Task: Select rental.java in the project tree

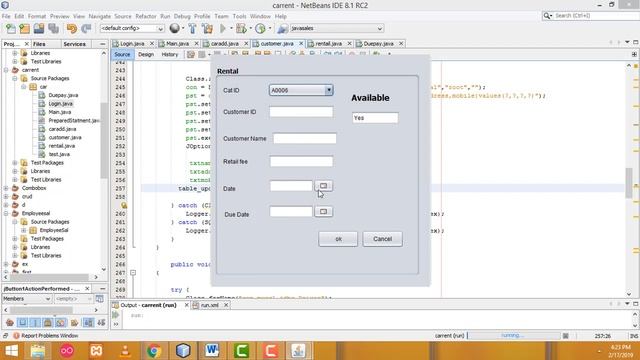Action: (x=61, y=146)
